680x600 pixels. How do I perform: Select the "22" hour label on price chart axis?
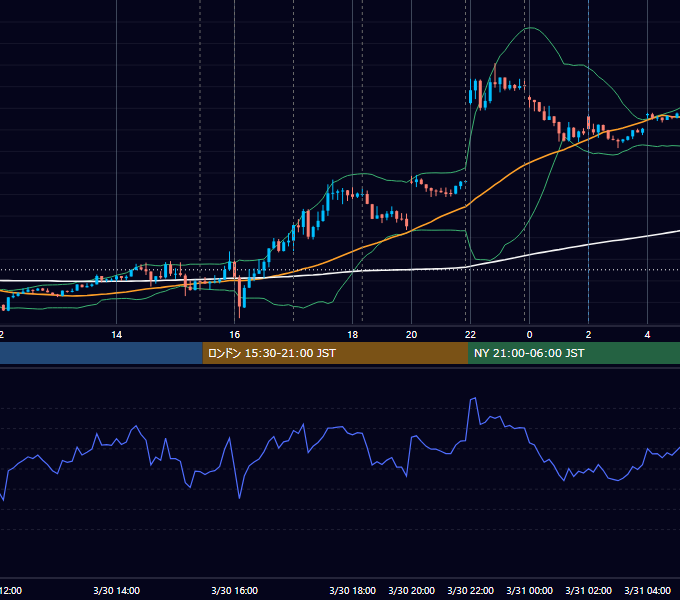470,335
